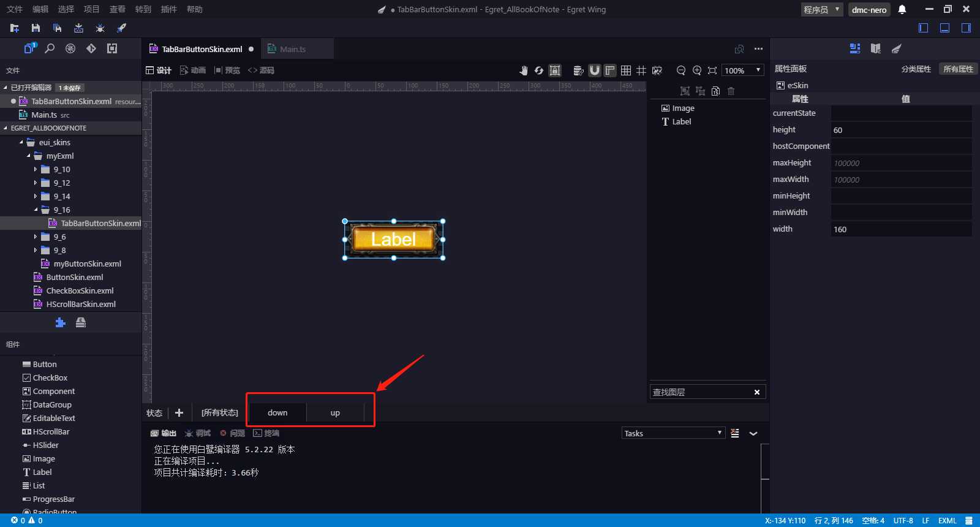Collapse the 已打开编辑器 section
The height and width of the screenshot is (527, 980).
coord(6,88)
